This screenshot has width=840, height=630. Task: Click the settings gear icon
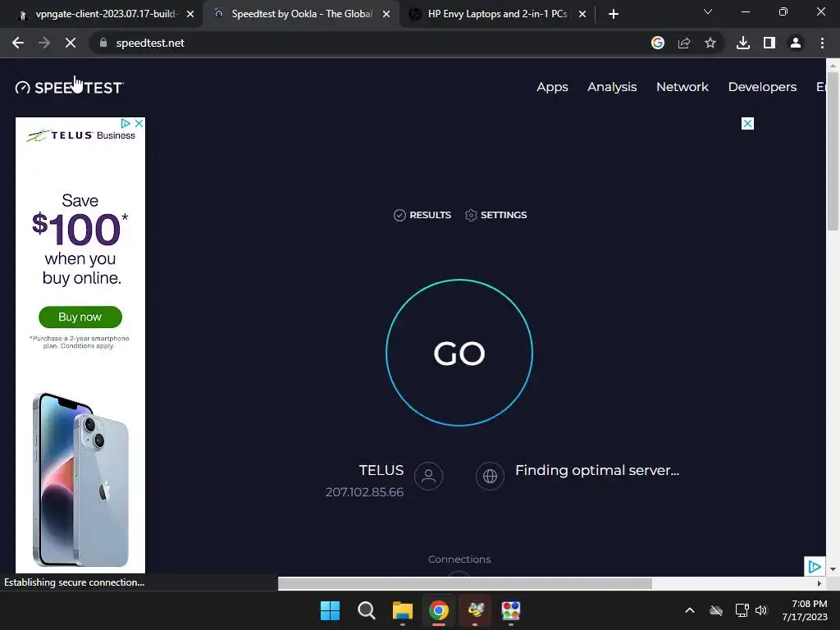pyautogui.click(x=471, y=215)
